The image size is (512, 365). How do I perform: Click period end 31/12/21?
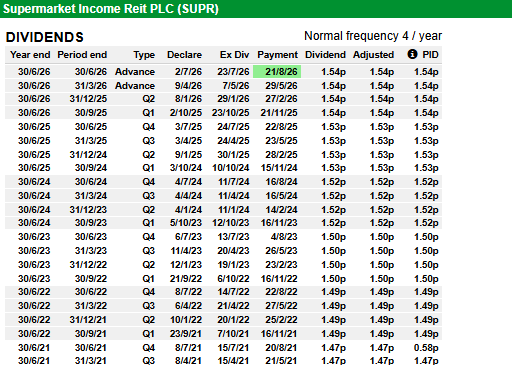click(88, 320)
